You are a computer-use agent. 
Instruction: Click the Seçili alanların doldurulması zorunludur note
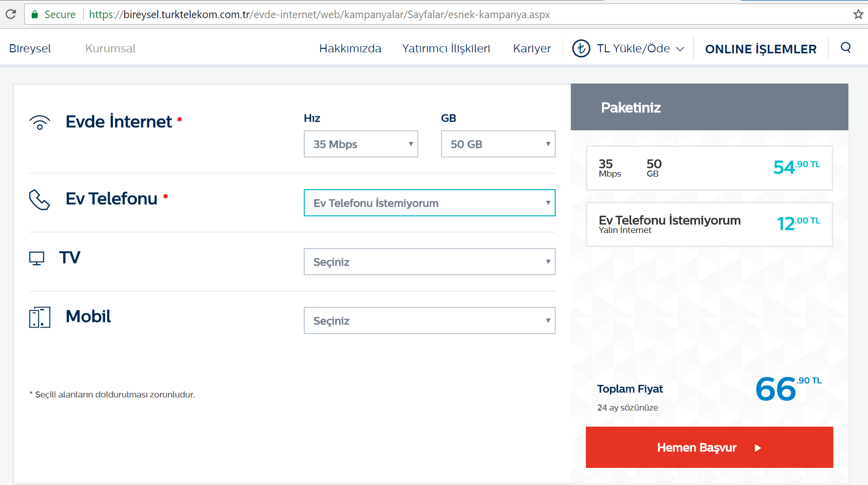click(112, 394)
